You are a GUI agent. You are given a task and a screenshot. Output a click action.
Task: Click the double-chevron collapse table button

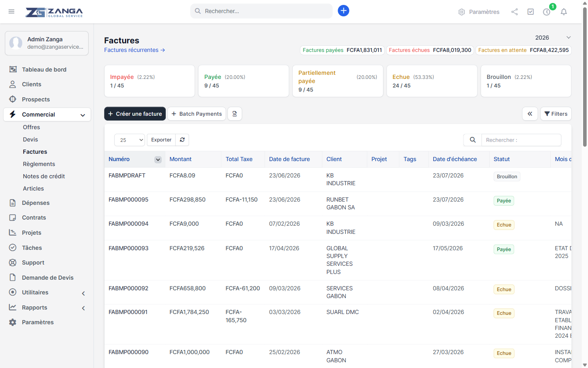click(530, 114)
